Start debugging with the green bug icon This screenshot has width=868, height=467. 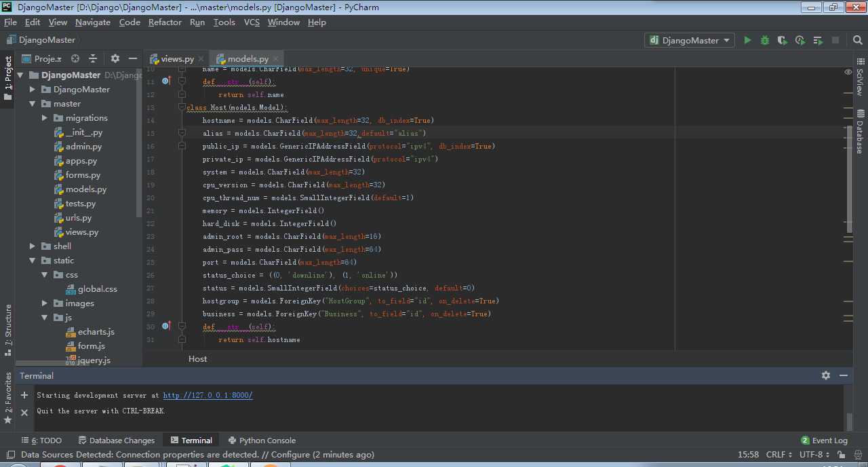click(765, 41)
